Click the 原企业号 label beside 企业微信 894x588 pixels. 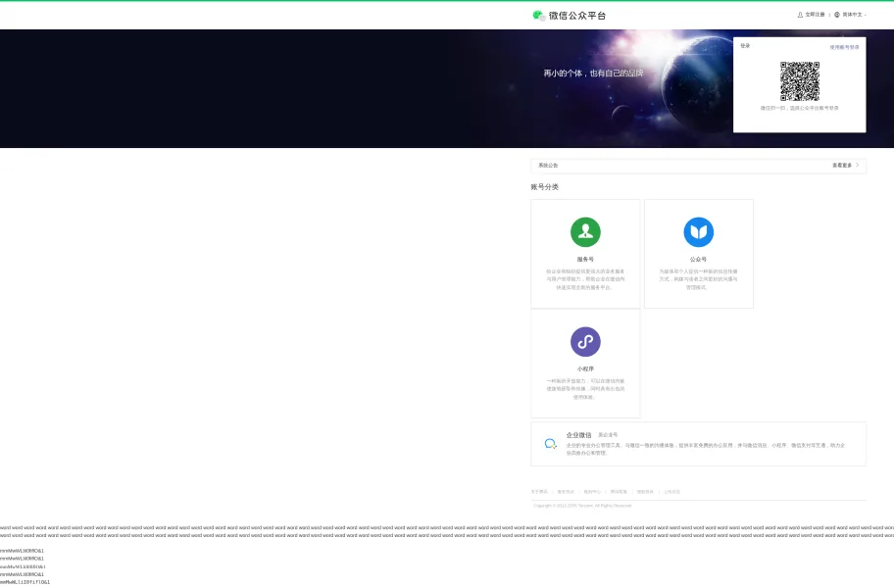pyautogui.click(x=608, y=435)
